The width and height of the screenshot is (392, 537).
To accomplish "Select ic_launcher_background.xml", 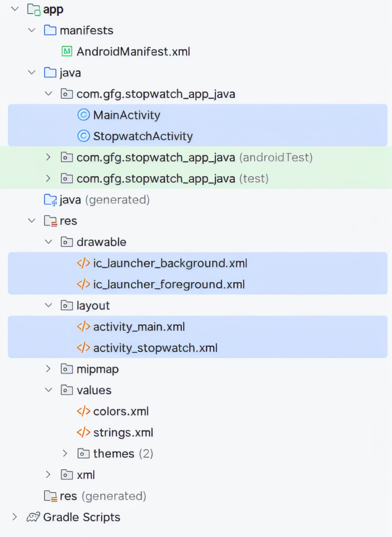I will click(170, 263).
